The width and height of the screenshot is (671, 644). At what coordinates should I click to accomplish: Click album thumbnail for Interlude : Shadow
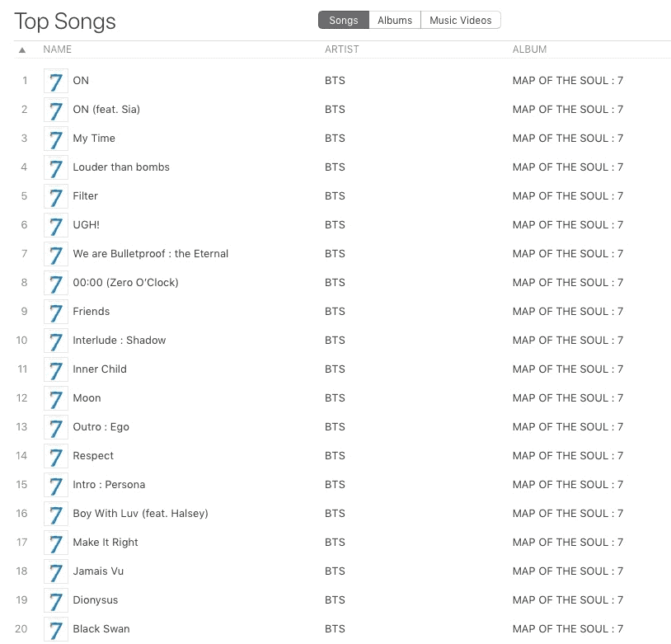click(x=55, y=341)
